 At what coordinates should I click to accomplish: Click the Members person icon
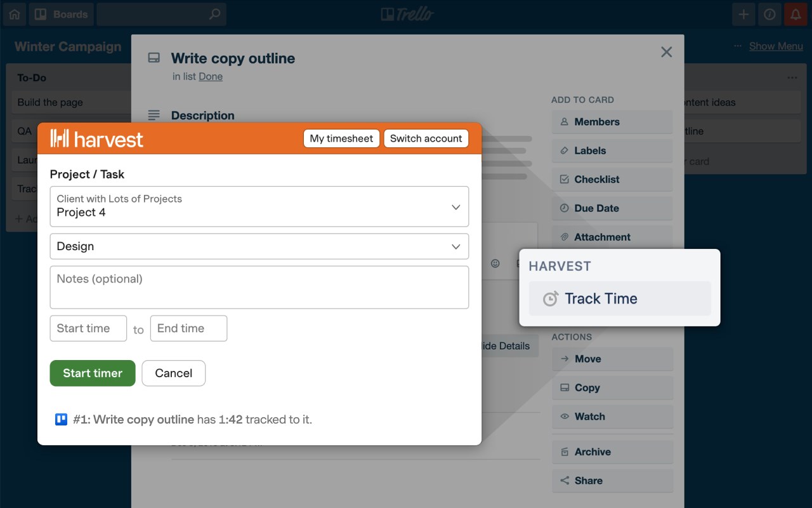click(x=565, y=122)
